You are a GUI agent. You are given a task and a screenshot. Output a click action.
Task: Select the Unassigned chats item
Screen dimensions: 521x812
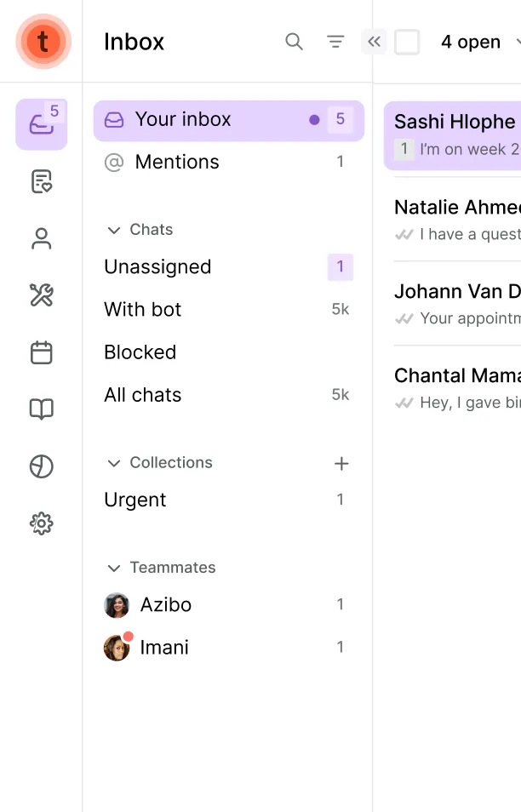click(x=157, y=267)
